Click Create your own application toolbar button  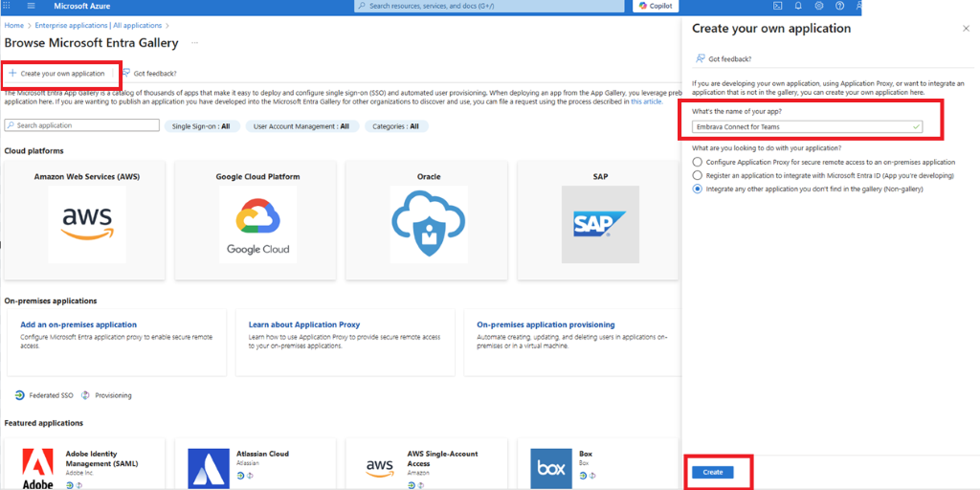56,73
